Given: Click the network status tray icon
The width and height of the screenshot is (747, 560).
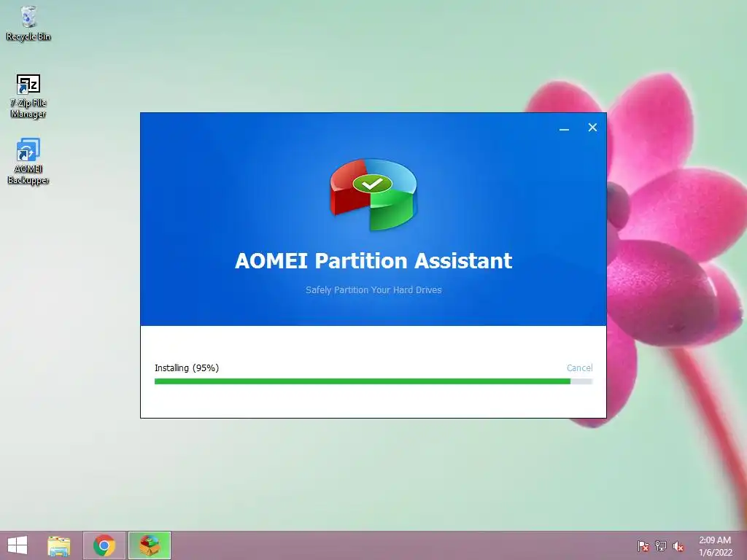Looking at the screenshot, I should [661, 546].
